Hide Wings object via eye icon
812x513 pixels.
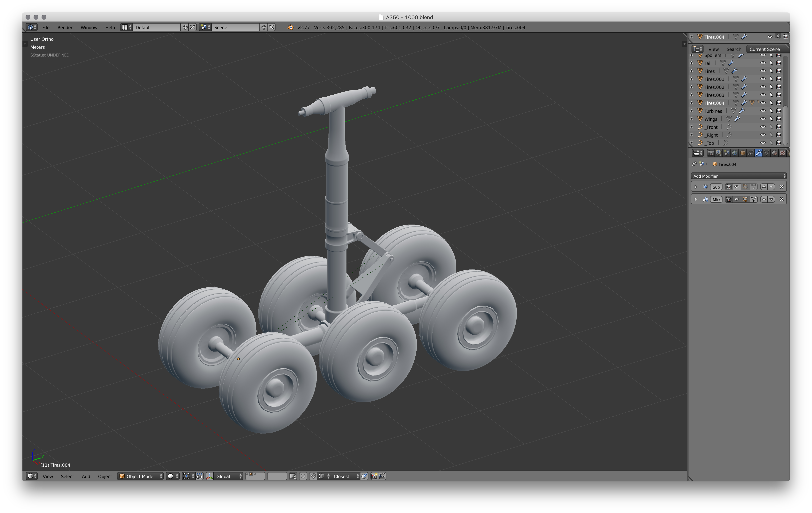pyautogui.click(x=763, y=119)
